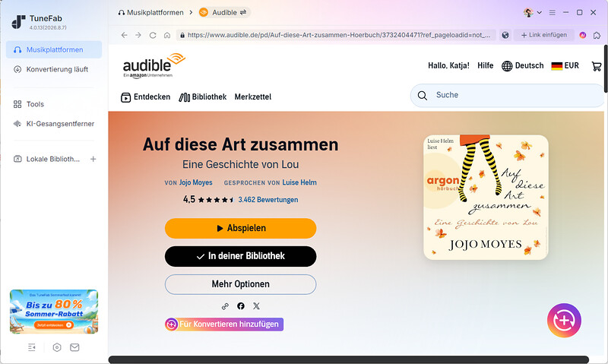
Task: Expand Mehr Optionen
Action: click(x=240, y=284)
